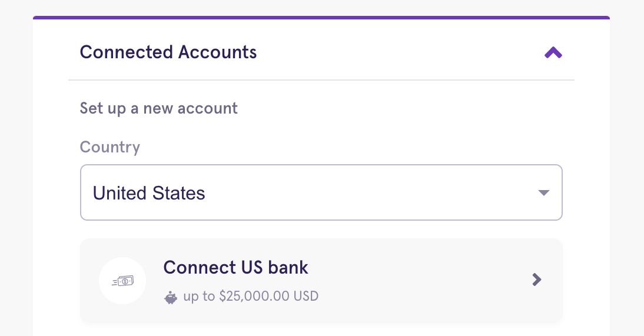
Task: Click the USD currency label
Action: [x=306, y=296]
